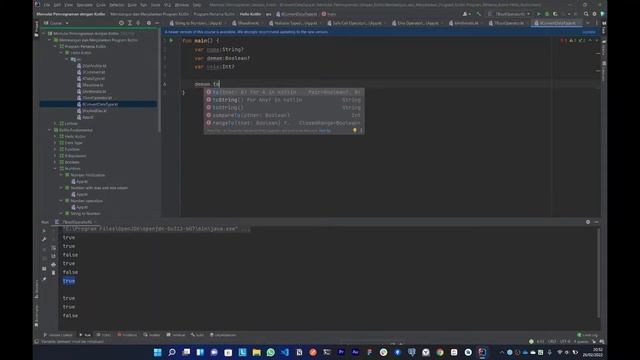640x360 pixels.
Task: Click the highlighted true line in console
Action: point(69,281)
